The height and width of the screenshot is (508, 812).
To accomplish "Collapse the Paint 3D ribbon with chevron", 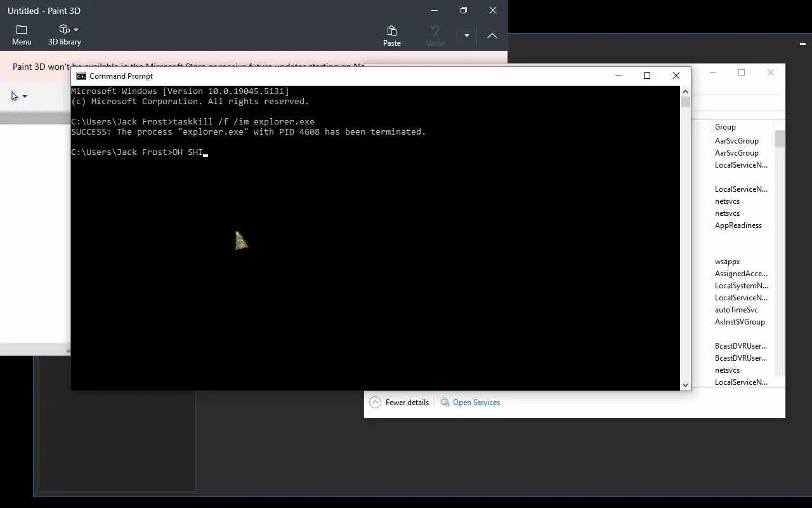I will tap(492, 36).
